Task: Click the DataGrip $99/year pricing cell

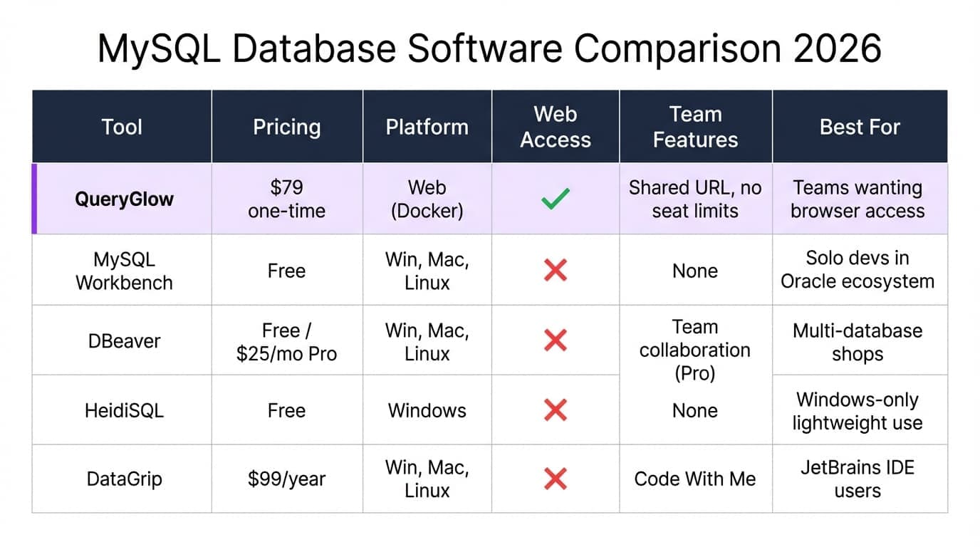Action: [286, 479]
